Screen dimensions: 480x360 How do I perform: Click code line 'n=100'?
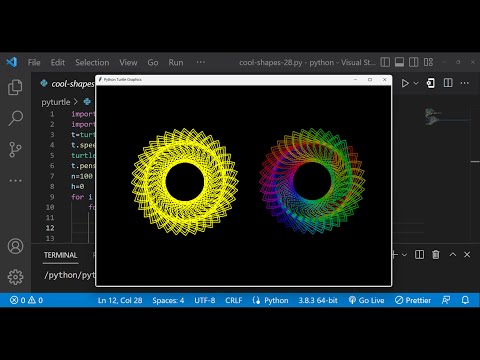point(82,176)
